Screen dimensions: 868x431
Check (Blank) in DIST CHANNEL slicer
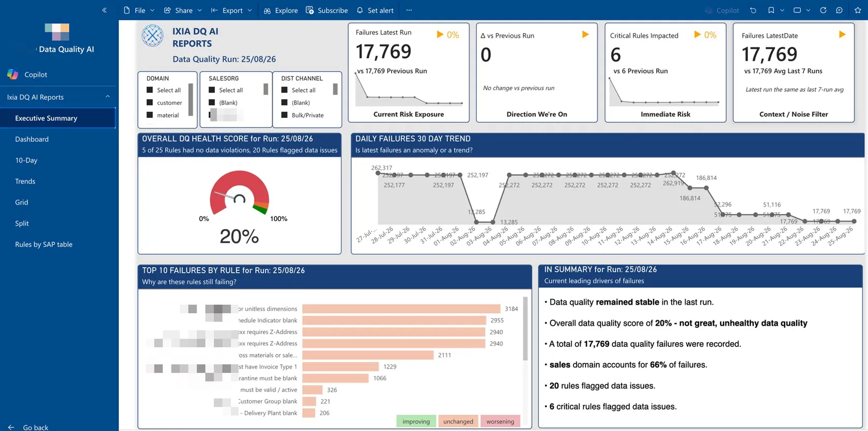[284, 103]
